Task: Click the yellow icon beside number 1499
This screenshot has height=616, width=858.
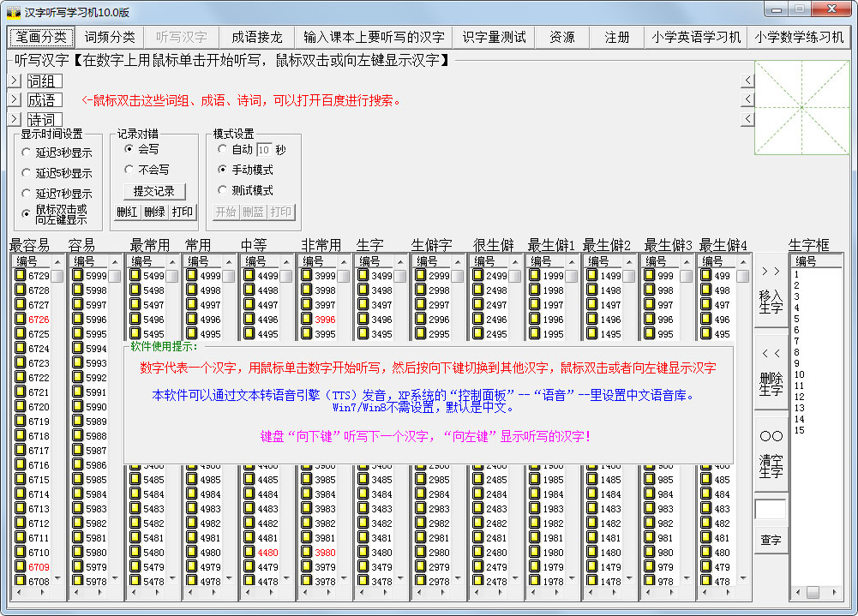Action: [x=592, y=275]
